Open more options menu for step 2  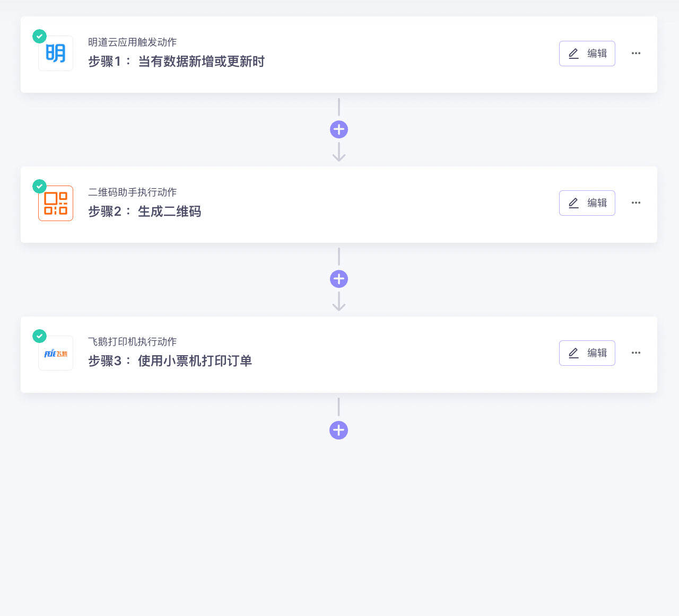pyautogui.click(x=636, y=203)
